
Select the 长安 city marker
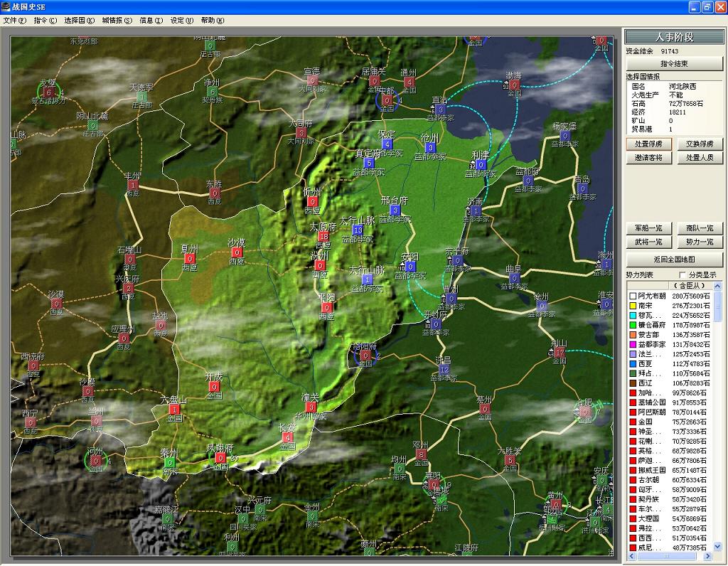coord(287,437)
